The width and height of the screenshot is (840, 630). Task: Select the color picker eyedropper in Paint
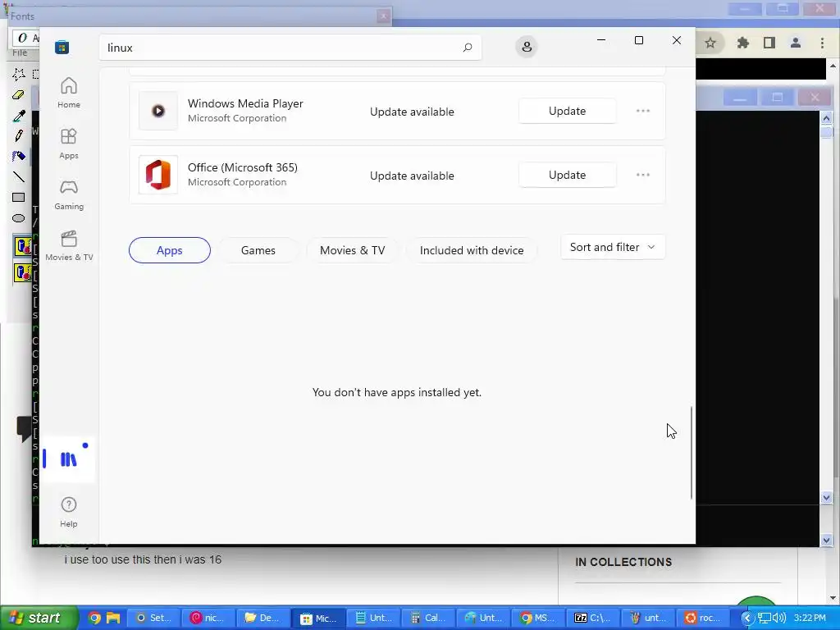19,115
